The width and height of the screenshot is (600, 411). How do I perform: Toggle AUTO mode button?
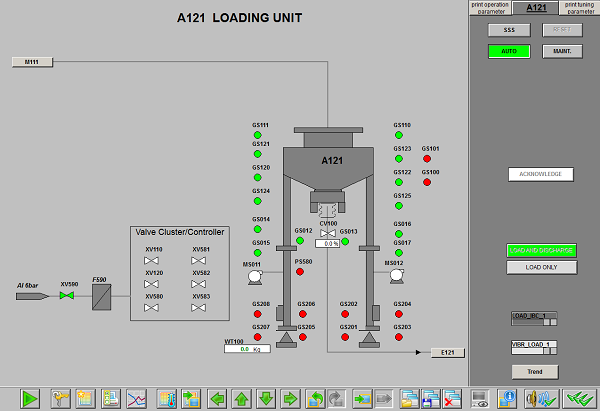[x=509, y=51]
